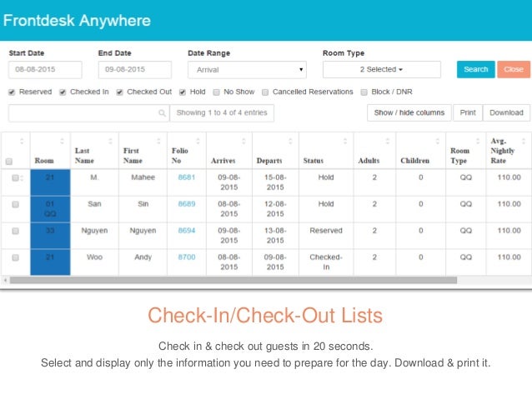The image size is (532, 399).
Task: Click blue room cell 21 for Woo
Action: coord(50,262)
